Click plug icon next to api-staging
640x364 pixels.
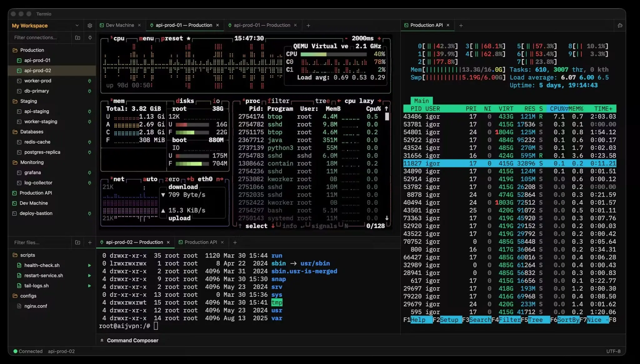[x=89, y=112]
